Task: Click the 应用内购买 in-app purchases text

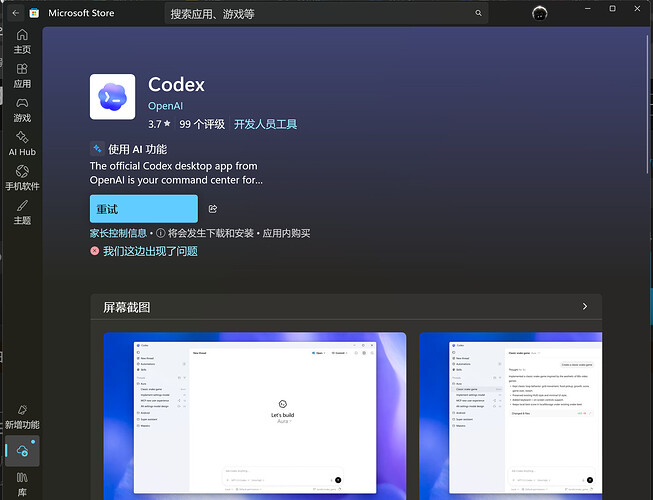Action: click(286, 233)
